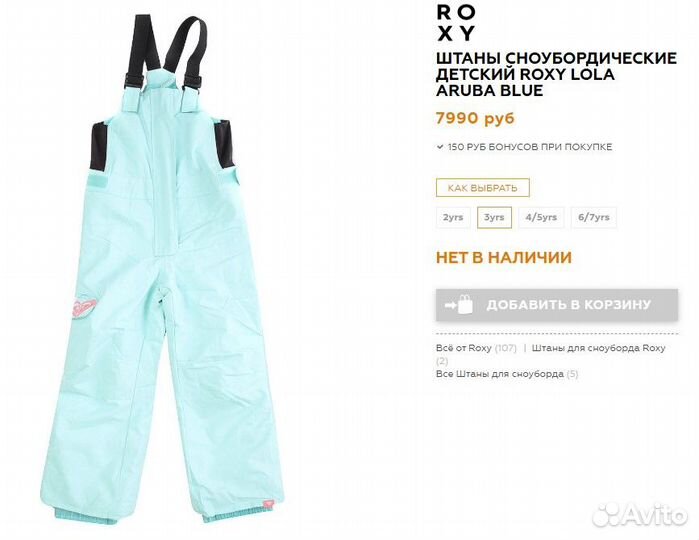Click ДОБАВИТЬ В КОРЗИНУ button

pyautogui.click(x=557, y=305)
